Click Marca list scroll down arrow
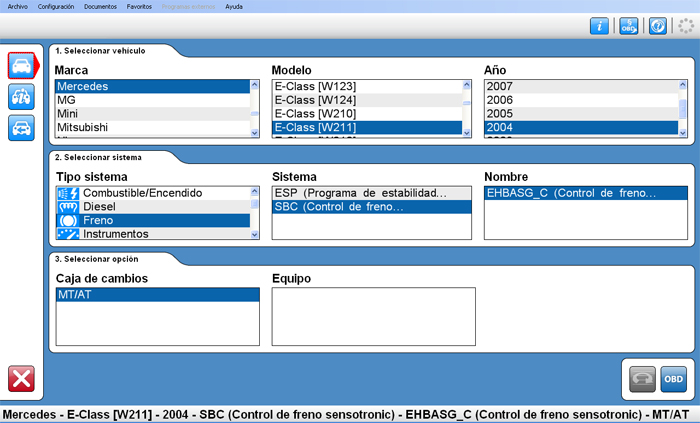 (x=254, y=133)
